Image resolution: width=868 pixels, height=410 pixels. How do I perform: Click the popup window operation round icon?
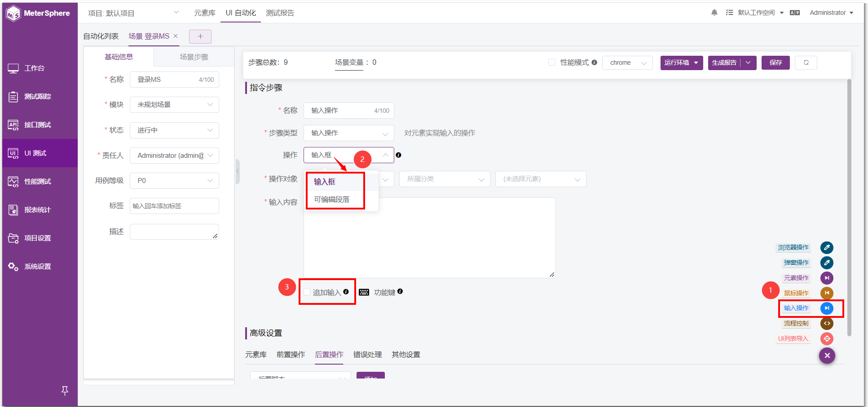pyautogui.click(x=827, y=263)
